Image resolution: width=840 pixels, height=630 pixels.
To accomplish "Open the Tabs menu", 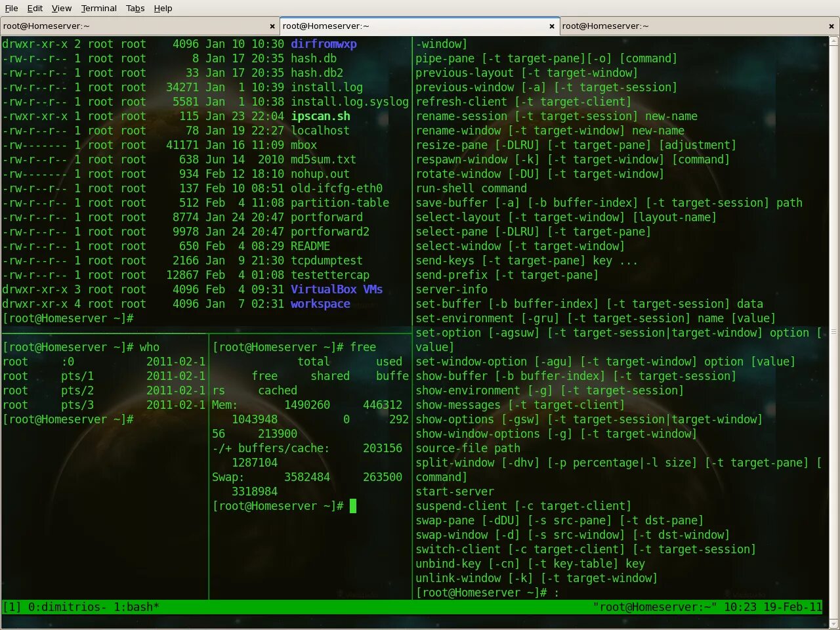I will [135, 8].
